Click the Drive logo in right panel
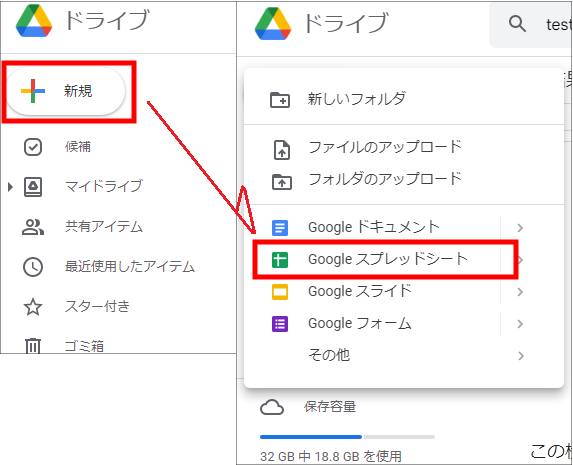573x465 pixels. pyautogui.click(x=273, y=23)
